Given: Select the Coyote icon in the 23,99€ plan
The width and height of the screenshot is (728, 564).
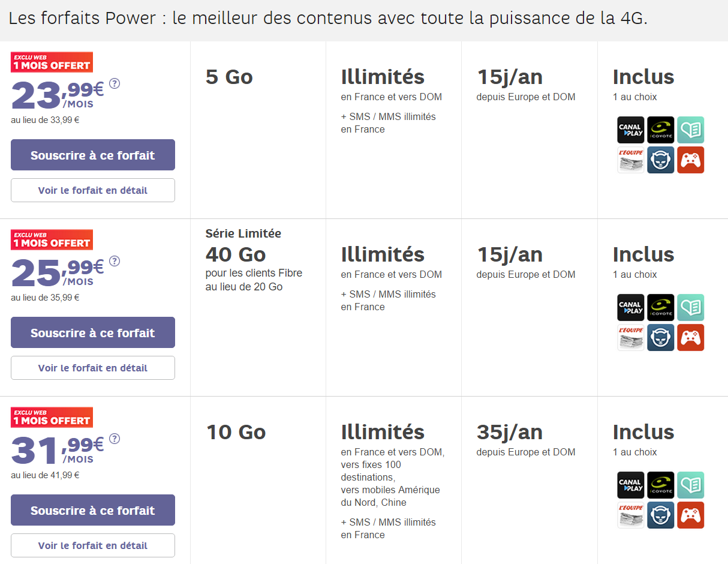Looking at the screenshot, I should tap(660, 130).
